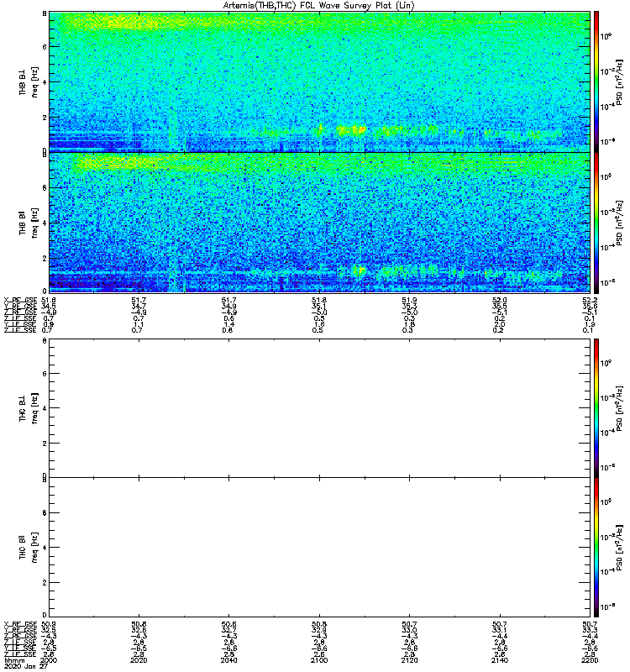Click the plot title 'Artemis(THB,THC) FGL Wave Survey Plot (Lin)'

(319, 5)
